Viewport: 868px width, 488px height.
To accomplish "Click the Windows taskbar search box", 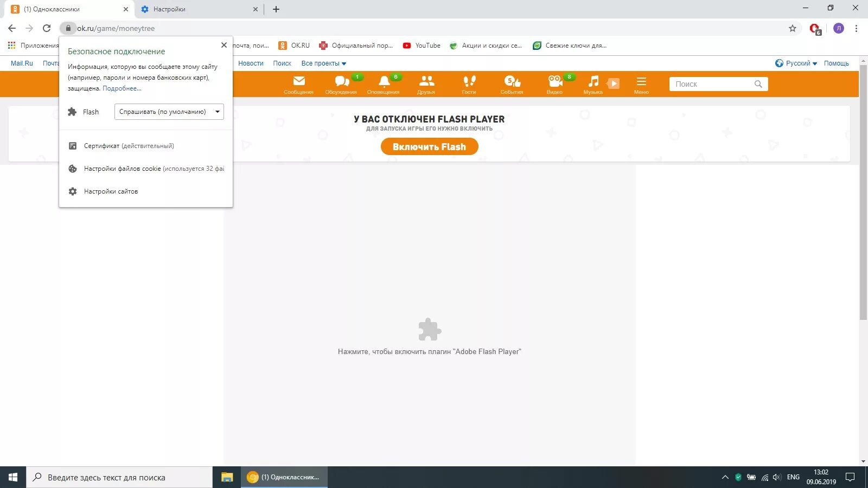I will click(119, 477).
